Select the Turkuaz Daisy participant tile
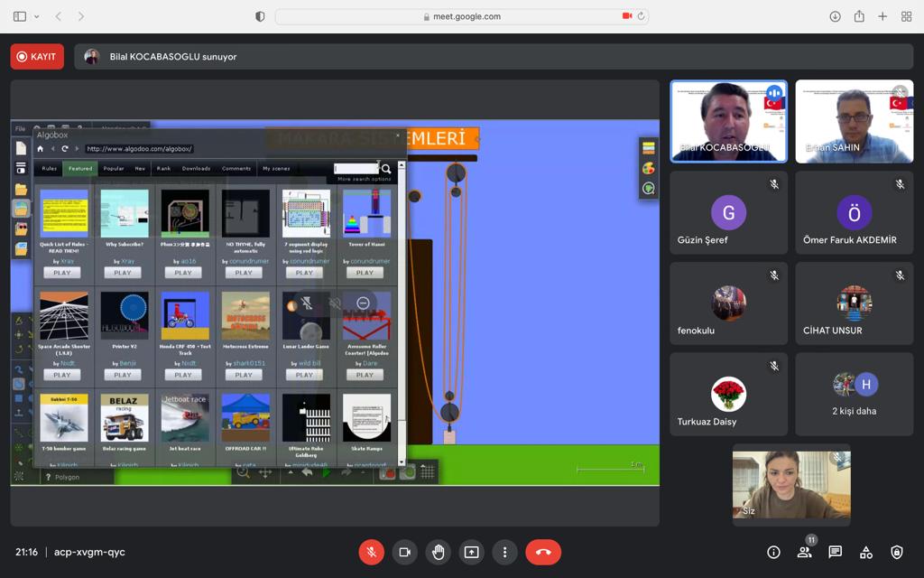 [x=728, y=394]
